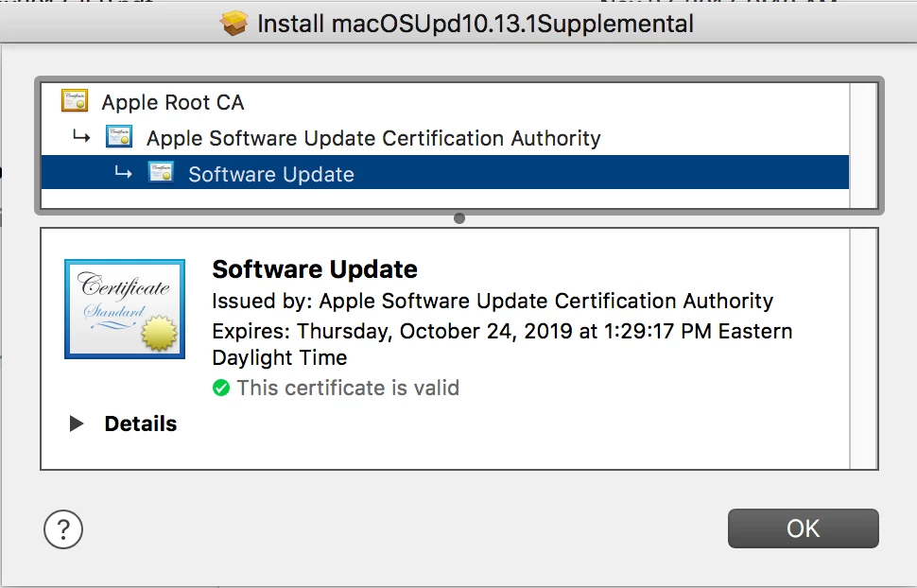The width and height of the screenshot is (917, 588).
Task: Click the Details label
Action: coord(140,424)
